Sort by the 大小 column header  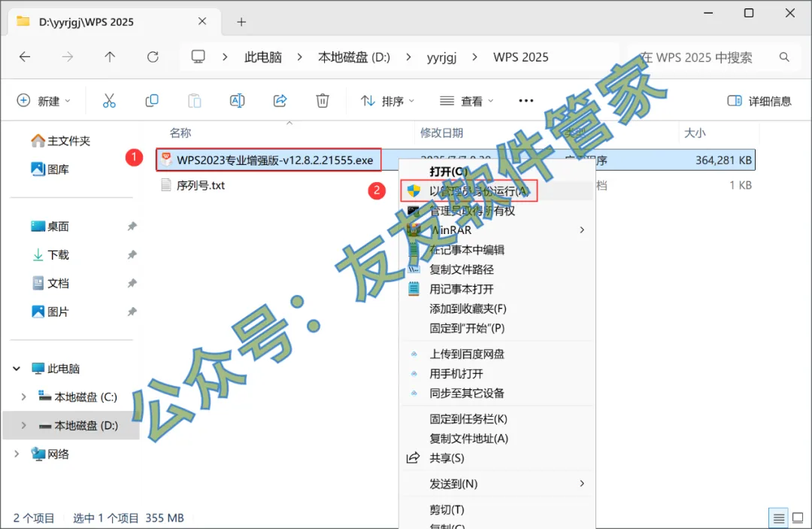(x=695, y=132)
